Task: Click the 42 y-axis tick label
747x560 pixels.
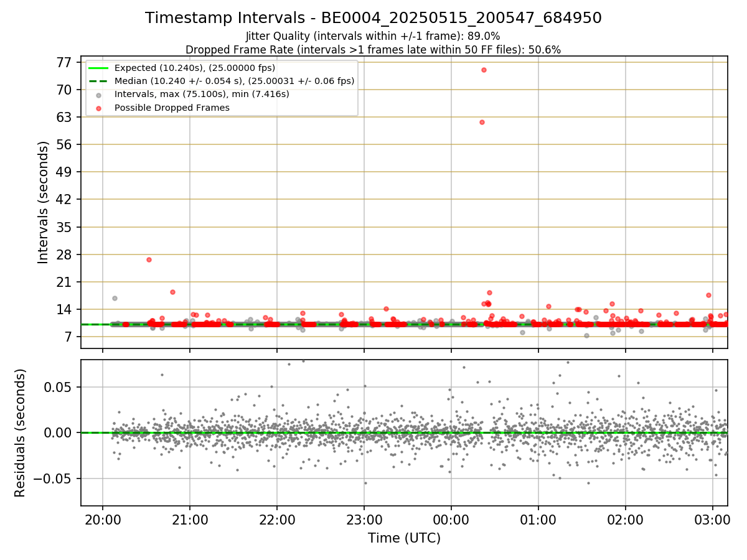Action: [64, 199]
